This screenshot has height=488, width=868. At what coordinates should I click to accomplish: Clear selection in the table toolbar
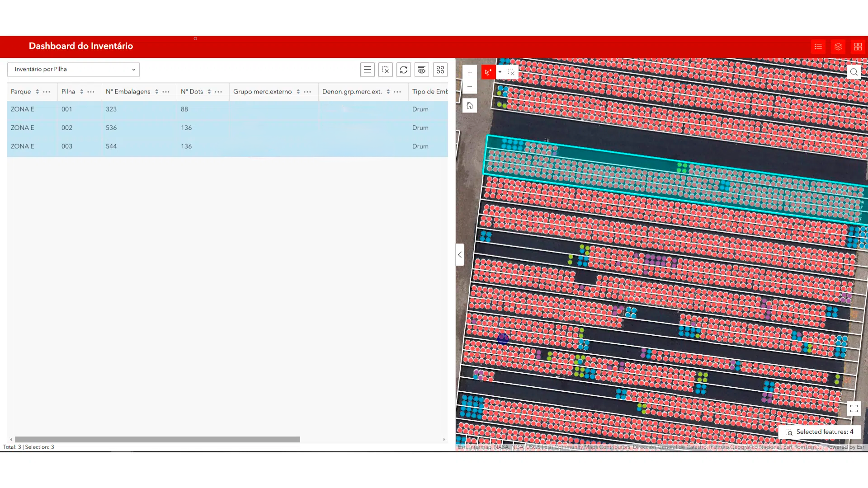[385, 70]
